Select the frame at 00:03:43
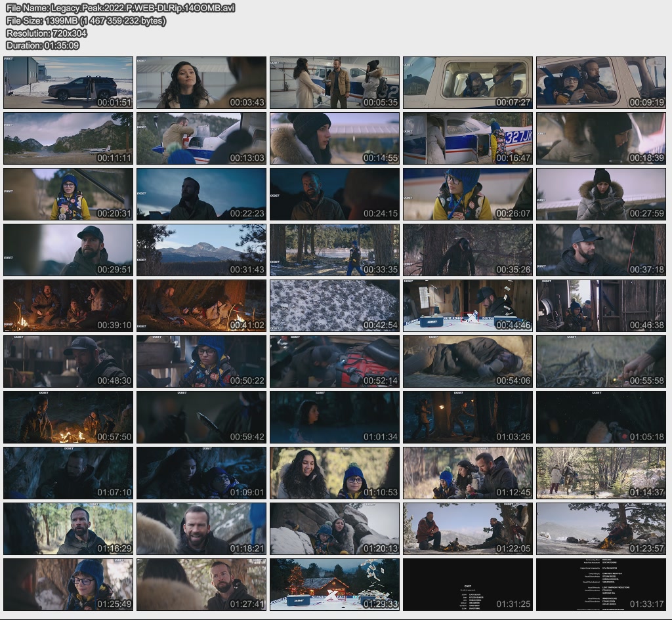The height and width of the screenshot is (620, 672). (201, 83)
